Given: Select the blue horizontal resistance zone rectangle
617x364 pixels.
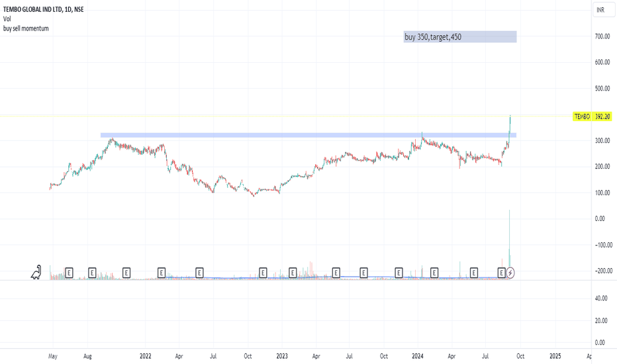Looking at the screenshot, I should point(308,136).
